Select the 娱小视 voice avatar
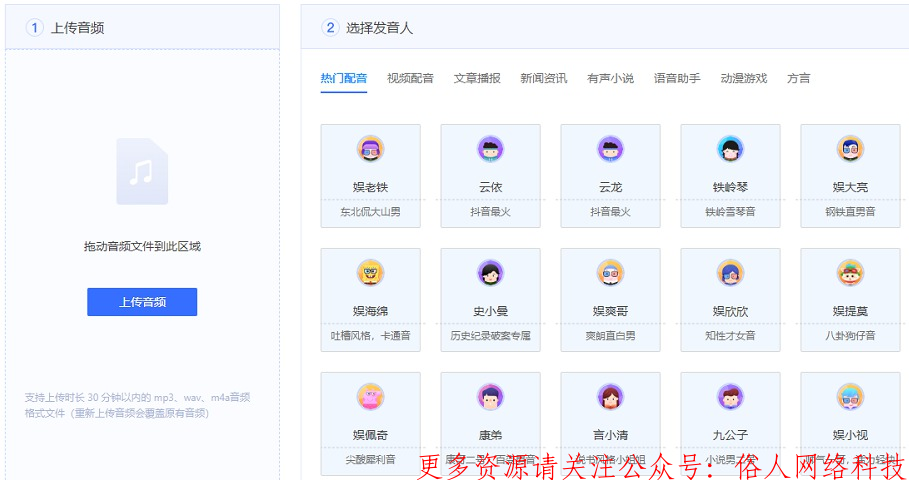The width and height of the screenshot is (909, 480). (850, 397)
